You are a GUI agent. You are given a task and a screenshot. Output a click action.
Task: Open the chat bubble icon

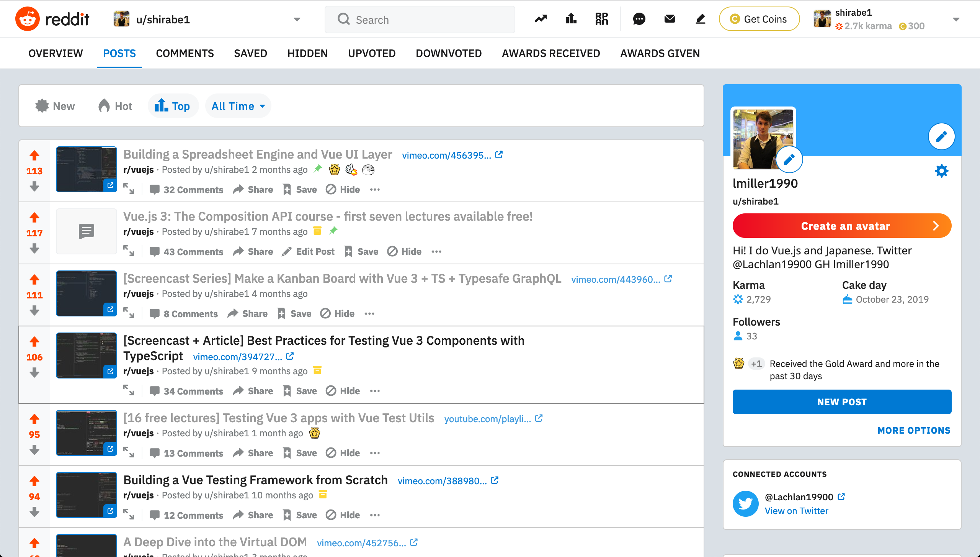click(639, 19)
